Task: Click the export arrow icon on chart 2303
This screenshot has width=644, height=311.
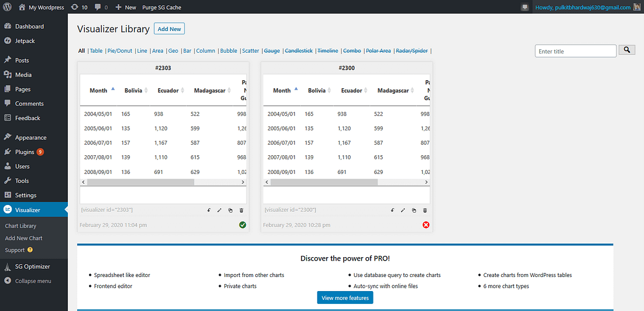Action: pyautogui.click(x=208, y=210)
